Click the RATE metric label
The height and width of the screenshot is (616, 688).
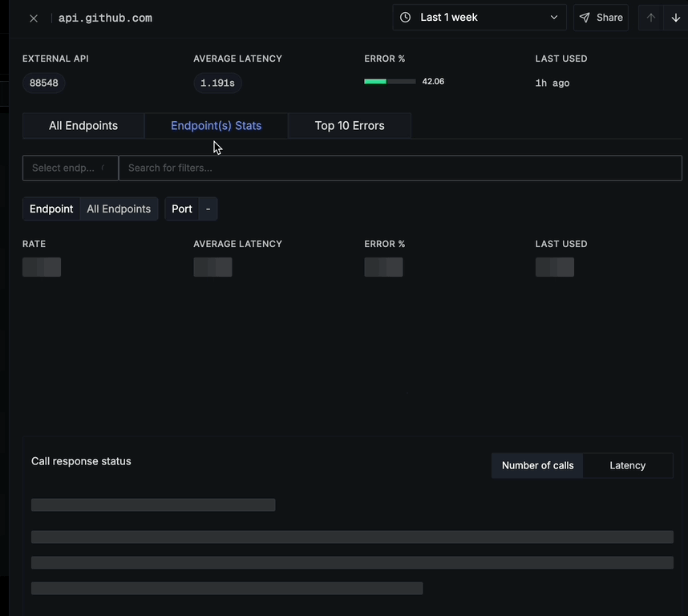tap(34, 244)
